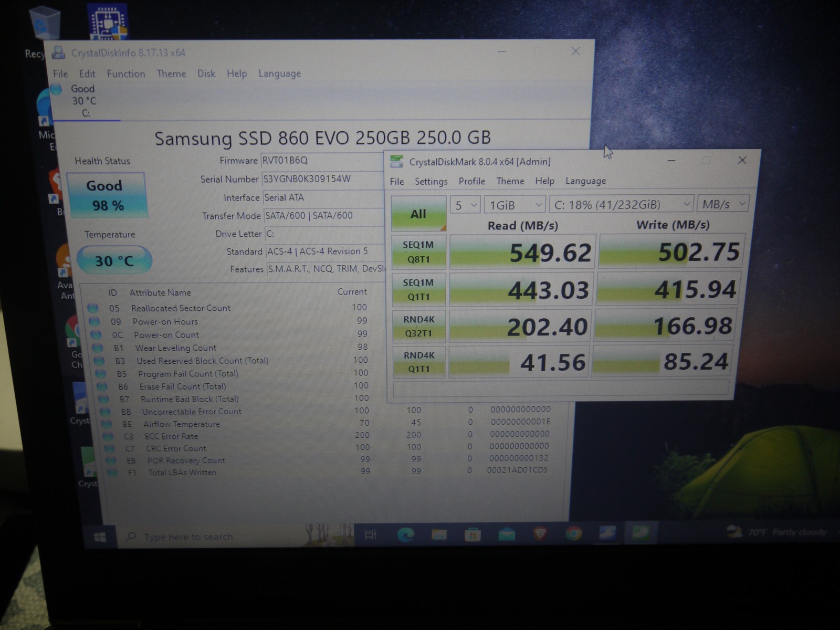This screenshot has width=840, height=630.
Task: Open test size dropdown showing 1GiB
Action: point(515,205)
